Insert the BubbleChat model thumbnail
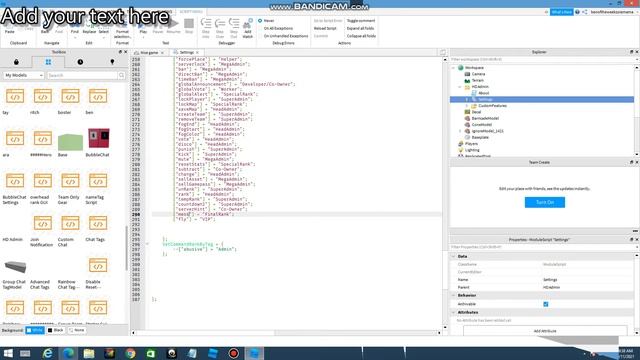Screen dimensions: 640x360 click(98, 138)
